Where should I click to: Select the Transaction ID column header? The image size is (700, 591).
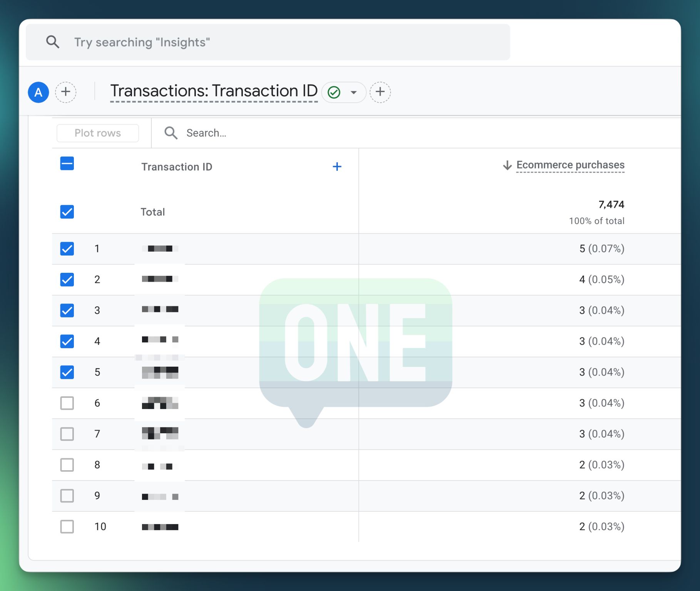tap(177, 166)
